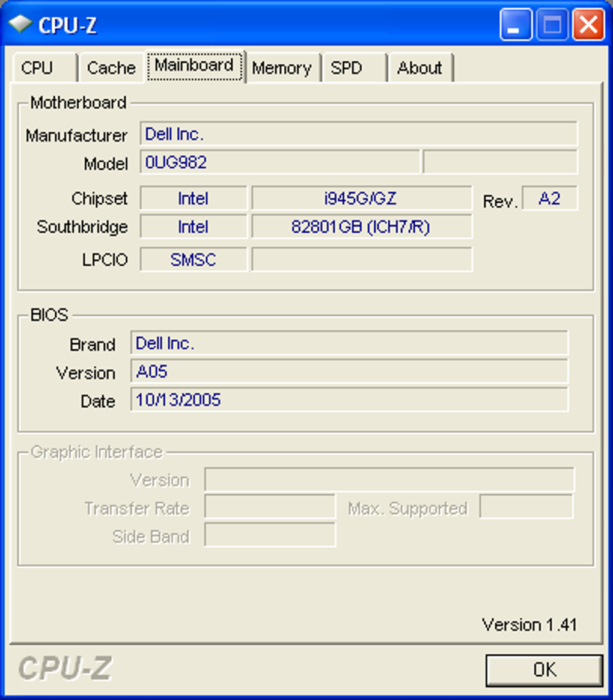Click the BIOS Brand label

click(x=93, y=345)
